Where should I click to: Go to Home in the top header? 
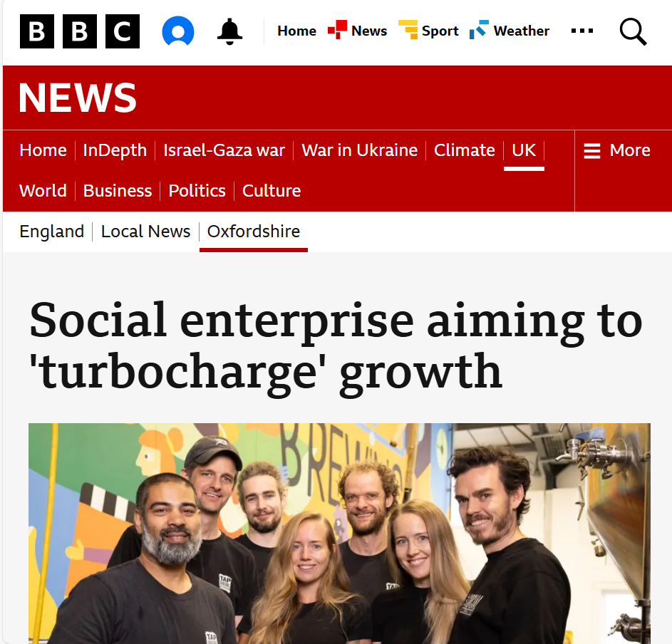[x=296, y=31]
